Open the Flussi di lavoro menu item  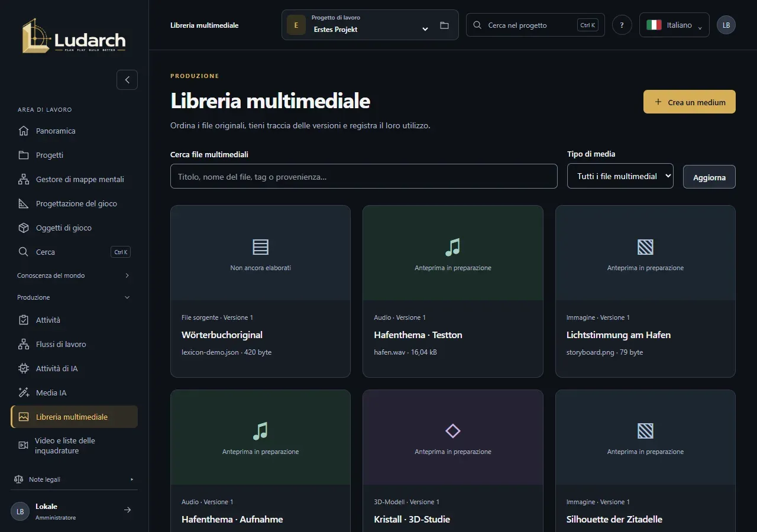click(74, 344)
